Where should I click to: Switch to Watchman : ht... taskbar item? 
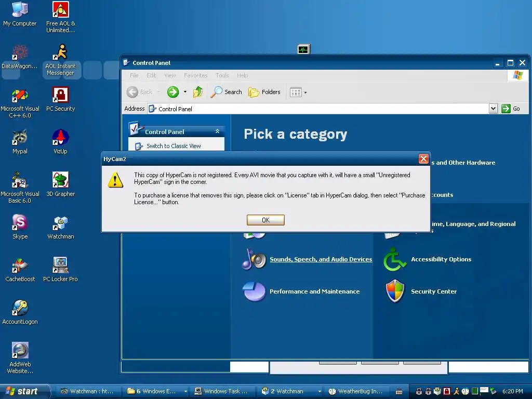click(x=87, y=391)
